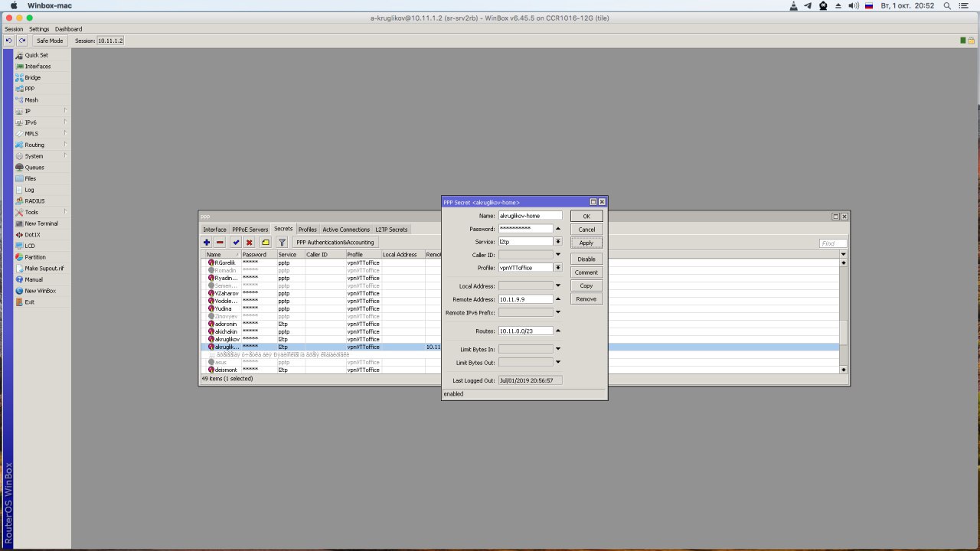Click the blue checkmark Enable icon

(x=236, y=243)
